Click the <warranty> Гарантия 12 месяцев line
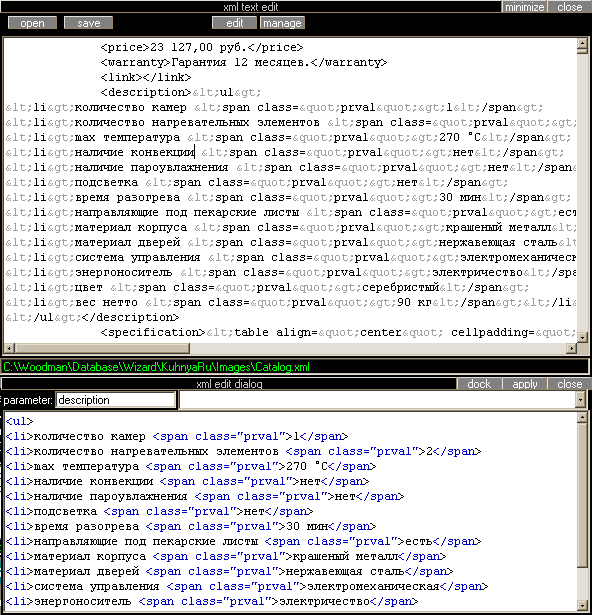This screenshot has height=615, width=592. click(244, 62)
